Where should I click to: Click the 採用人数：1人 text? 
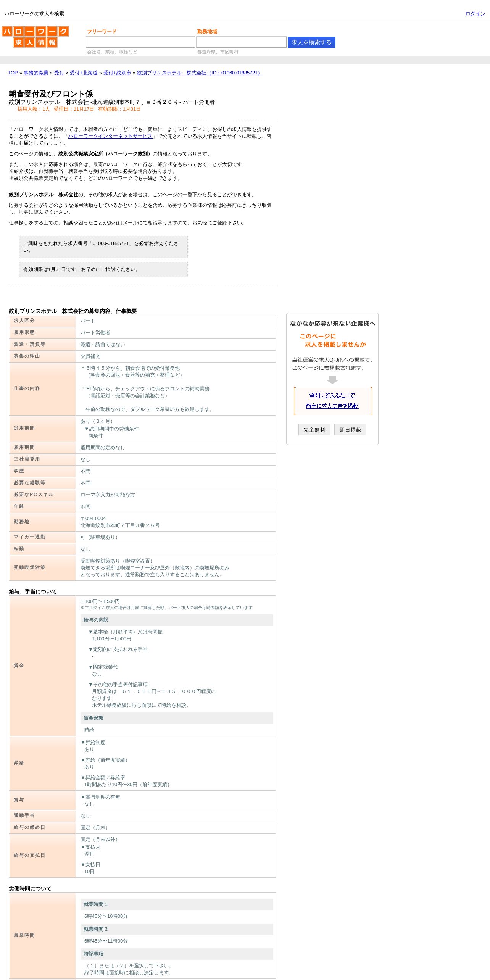click(34, 109)
